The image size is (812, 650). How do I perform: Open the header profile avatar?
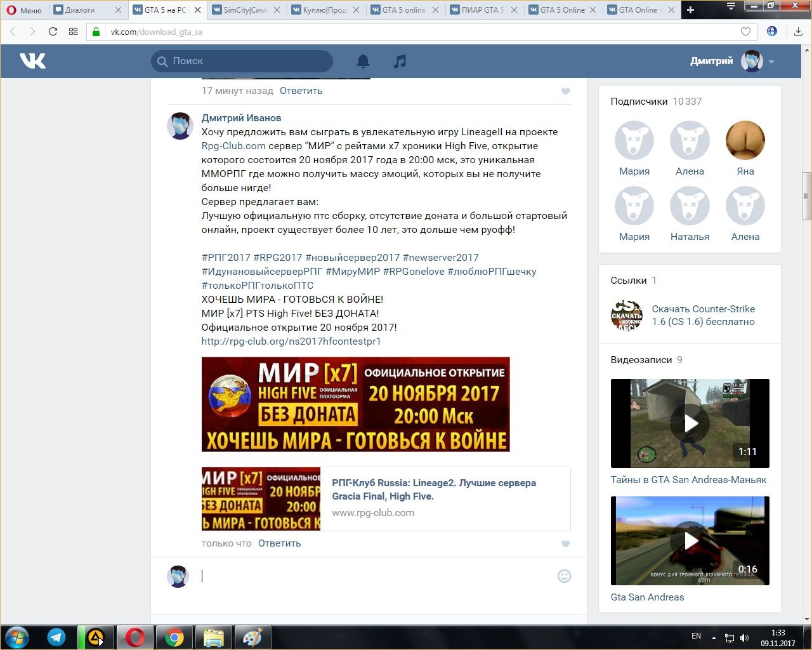752,62
